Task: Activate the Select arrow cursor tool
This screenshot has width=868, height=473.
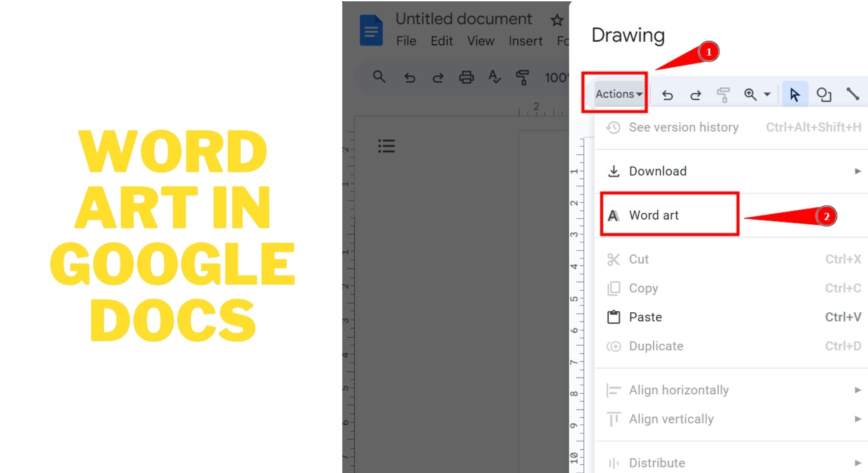Action: (794, 94)
